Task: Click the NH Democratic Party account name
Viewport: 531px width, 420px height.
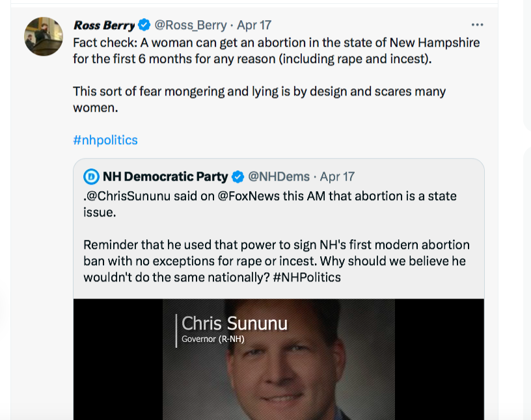Action: pos(165,176)
